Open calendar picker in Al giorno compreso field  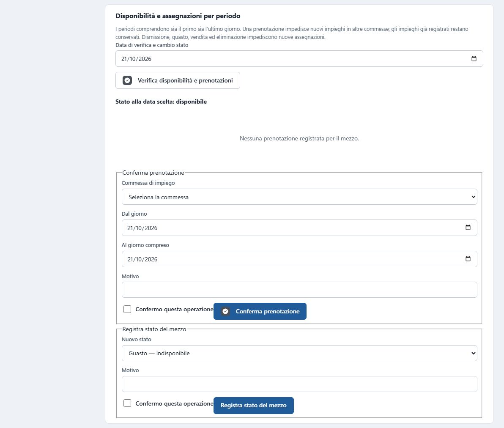point(468,258)
